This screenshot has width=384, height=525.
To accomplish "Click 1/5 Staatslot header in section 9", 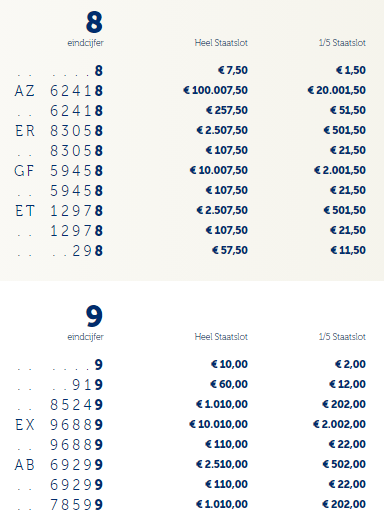I will click(x=342, y=337).
